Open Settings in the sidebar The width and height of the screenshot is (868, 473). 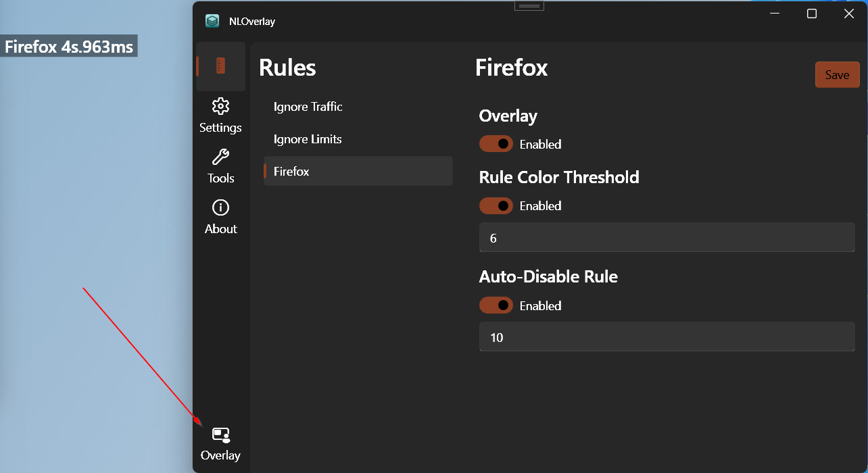coord(220,116)
